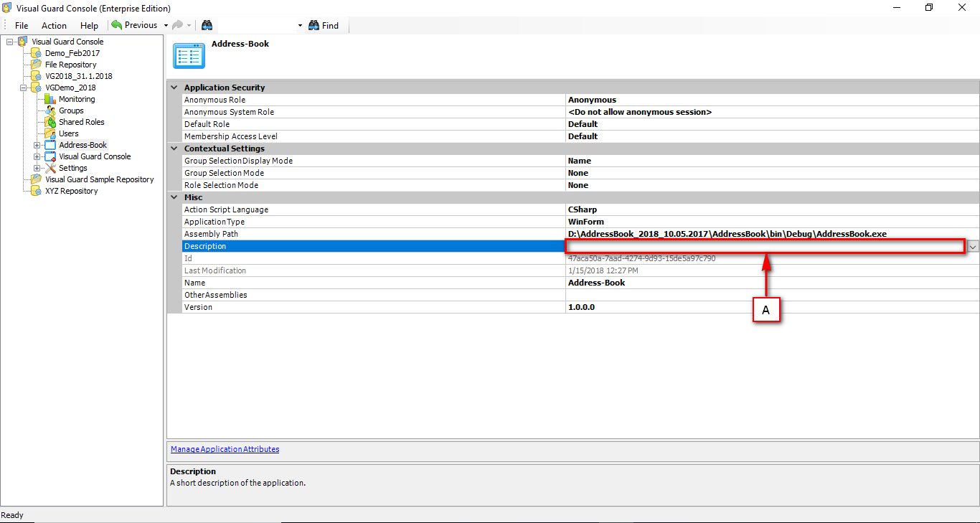
Task: Click the Demo_Feb2017 repository icon
Action: [x=37, y=53]
